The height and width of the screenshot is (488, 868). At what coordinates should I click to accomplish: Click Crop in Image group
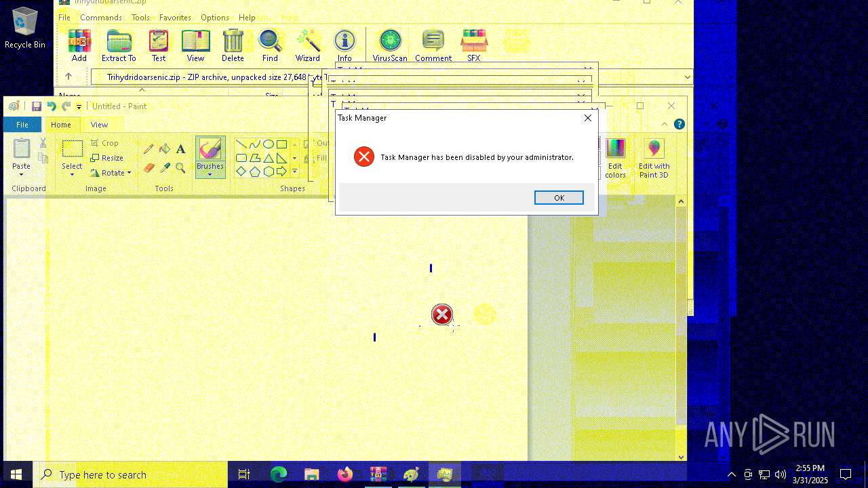[104, 143]
